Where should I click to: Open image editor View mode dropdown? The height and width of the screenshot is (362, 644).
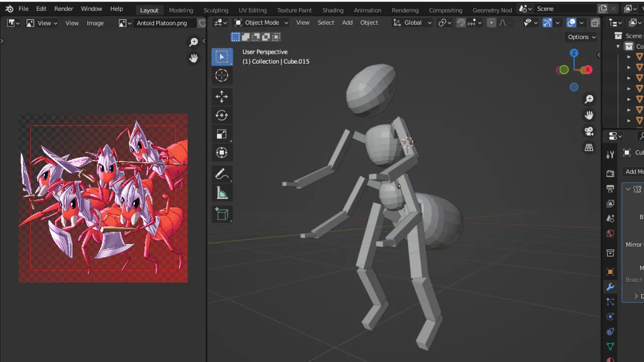click(x=42, y=23)
